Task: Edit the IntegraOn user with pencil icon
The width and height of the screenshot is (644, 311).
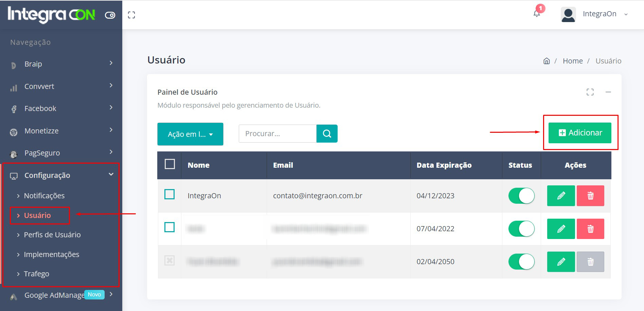Action: [x=561, y=196]
